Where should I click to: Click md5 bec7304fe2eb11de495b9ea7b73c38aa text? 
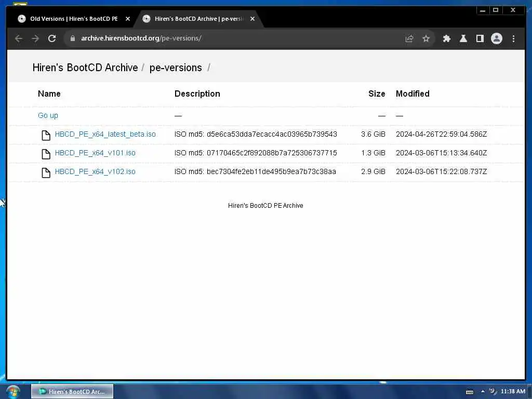[x=271, y=171]
